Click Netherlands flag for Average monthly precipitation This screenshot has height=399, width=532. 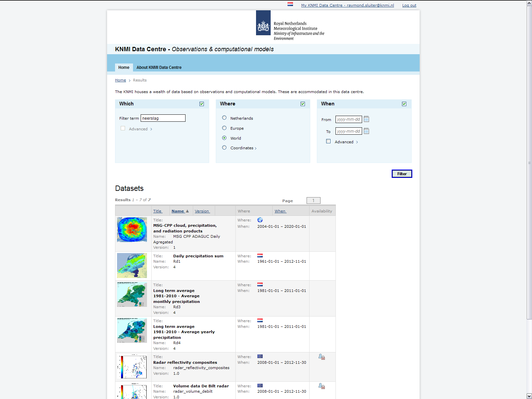[x=260, y=285]
